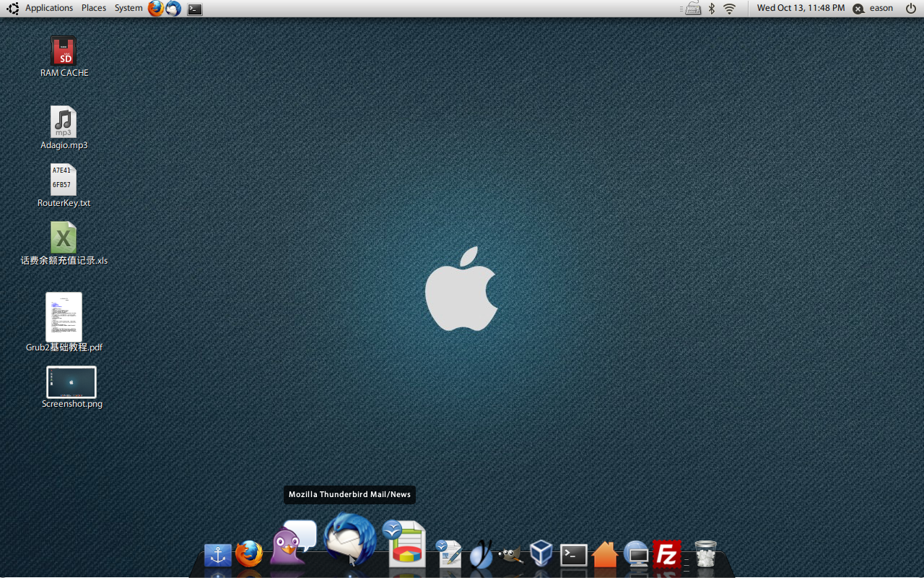The image size is (924, 578).
Task: Select the Adagio.mp3 file on desktop
Action: tap(64, 128)
